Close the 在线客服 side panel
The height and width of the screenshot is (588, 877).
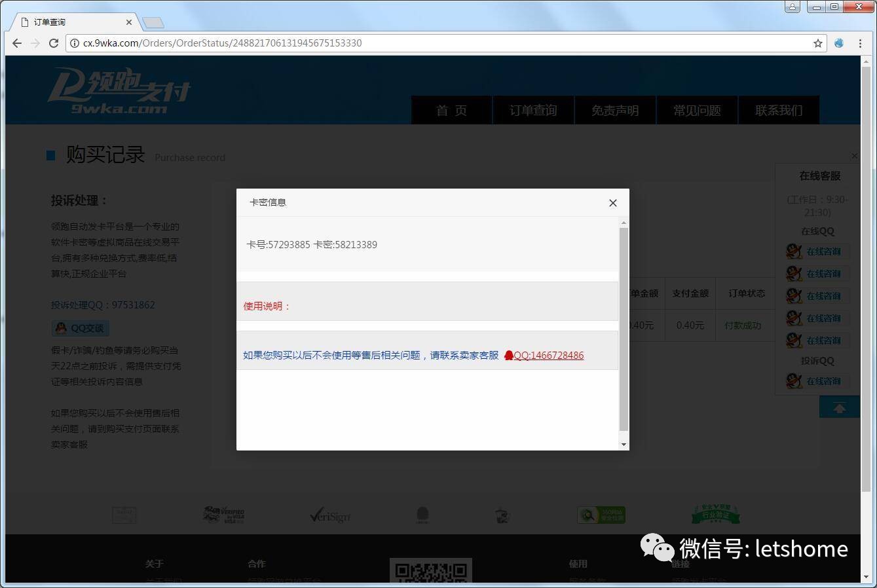click(x=854, y=156)
